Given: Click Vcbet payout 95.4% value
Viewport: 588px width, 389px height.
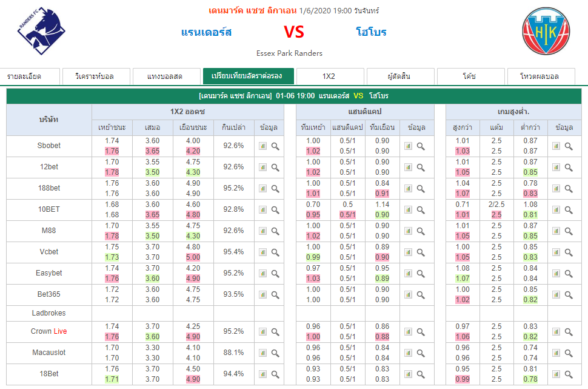Looking at the screenshot, I should coord(233,252).
